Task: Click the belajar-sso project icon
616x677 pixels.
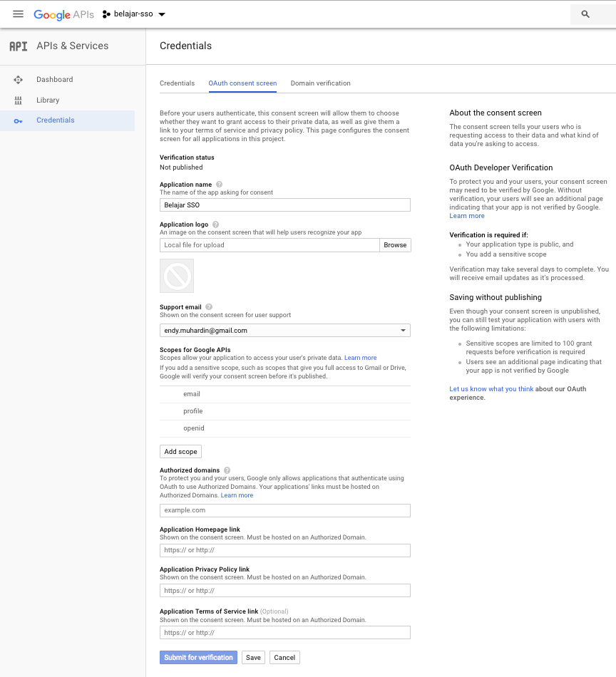Action: (x=106, y=14)
